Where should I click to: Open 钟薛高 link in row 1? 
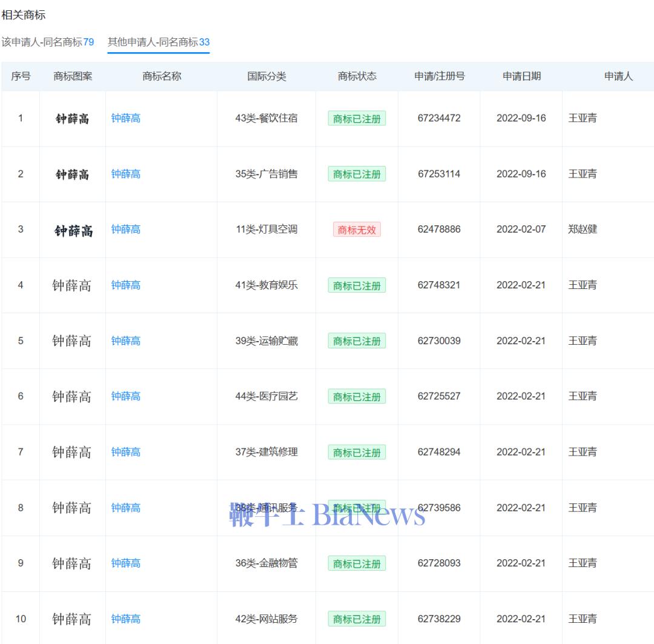coord(125,118)
